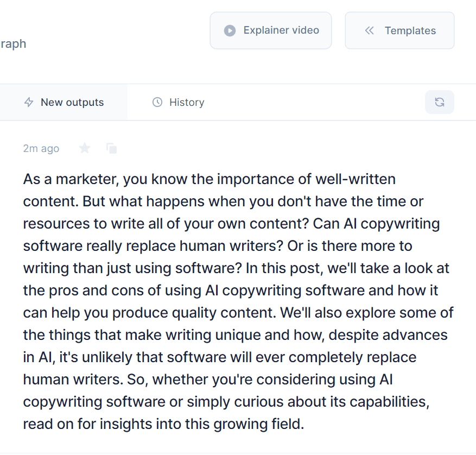Click the opening sentence 'As a marketer'
Screen dimensions: 476x455
70,179
